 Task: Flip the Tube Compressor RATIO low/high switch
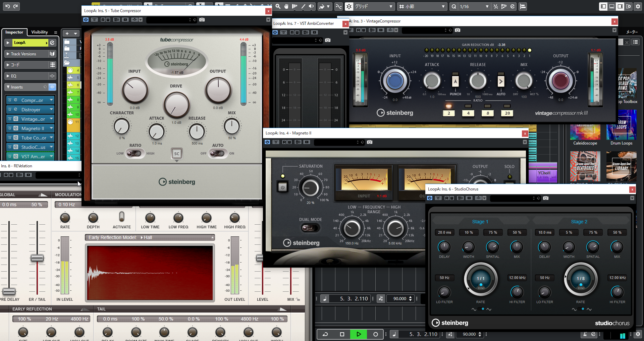coord(134,153)
